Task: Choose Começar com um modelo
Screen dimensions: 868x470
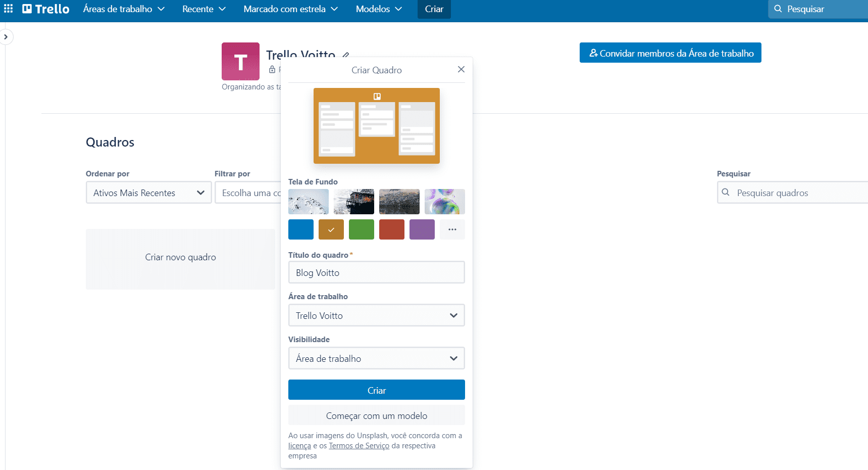Action: pos(377,415)
